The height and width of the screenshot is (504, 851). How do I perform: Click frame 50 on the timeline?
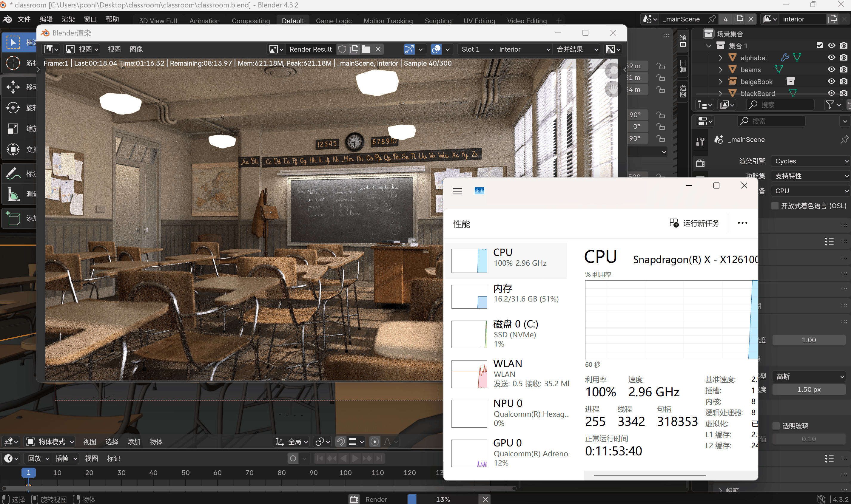coord(186,472)
